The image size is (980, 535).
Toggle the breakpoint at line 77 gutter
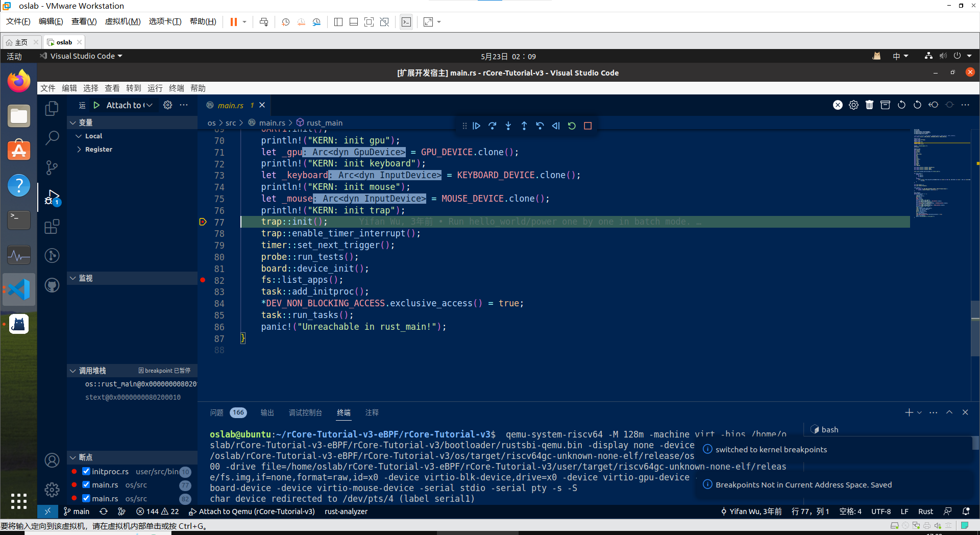point(203,222)
